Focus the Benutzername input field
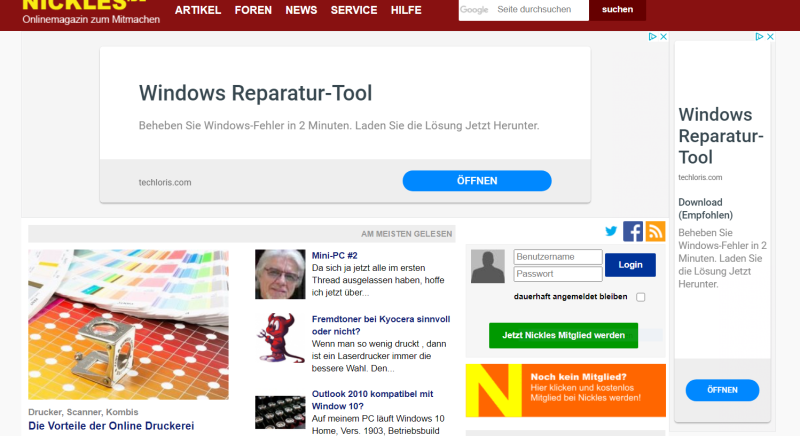Screen dimensions: 800x436 557,257
